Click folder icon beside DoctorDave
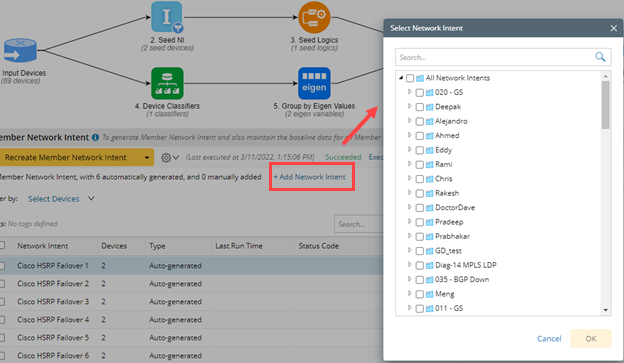 [x=429, y=208]
